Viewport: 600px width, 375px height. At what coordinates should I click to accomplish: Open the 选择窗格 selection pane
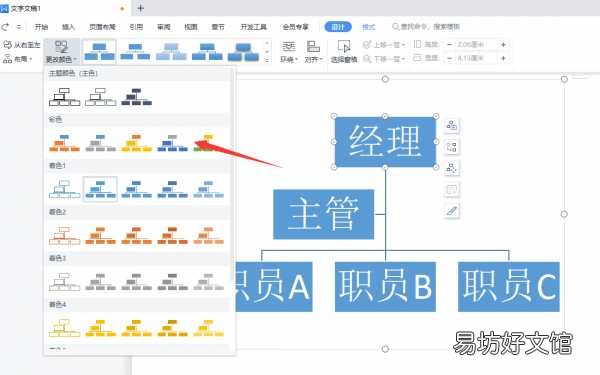[344, 52]
